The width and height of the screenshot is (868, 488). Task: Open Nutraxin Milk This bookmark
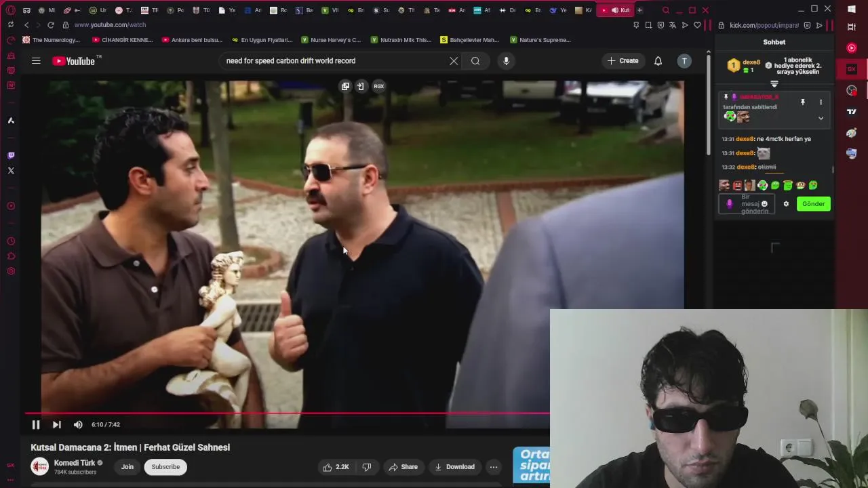pos(401,40)
